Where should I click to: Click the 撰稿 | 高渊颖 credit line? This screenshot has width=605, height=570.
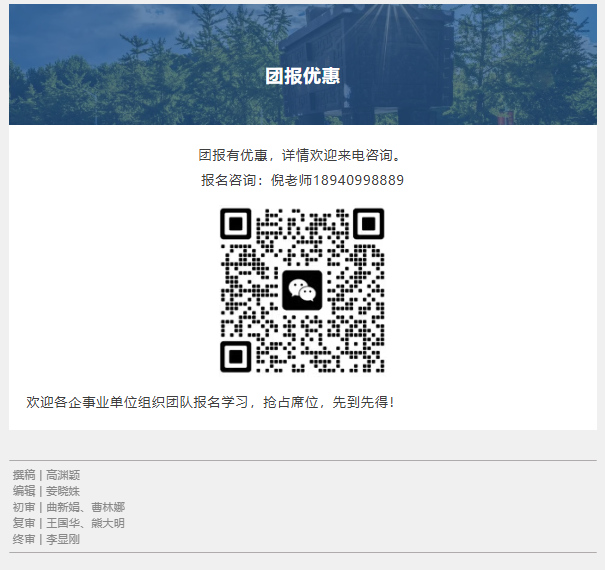(46, 475)
